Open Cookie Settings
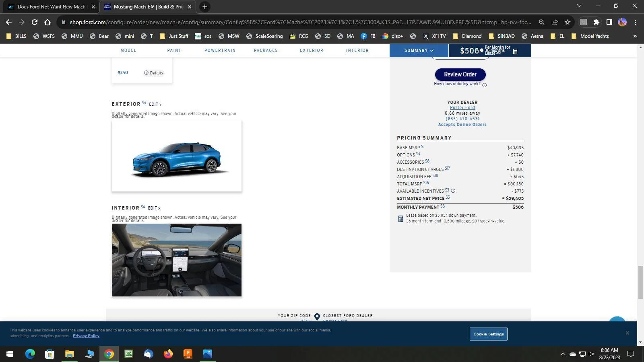The image size is (644, 362). coord(488,334)
